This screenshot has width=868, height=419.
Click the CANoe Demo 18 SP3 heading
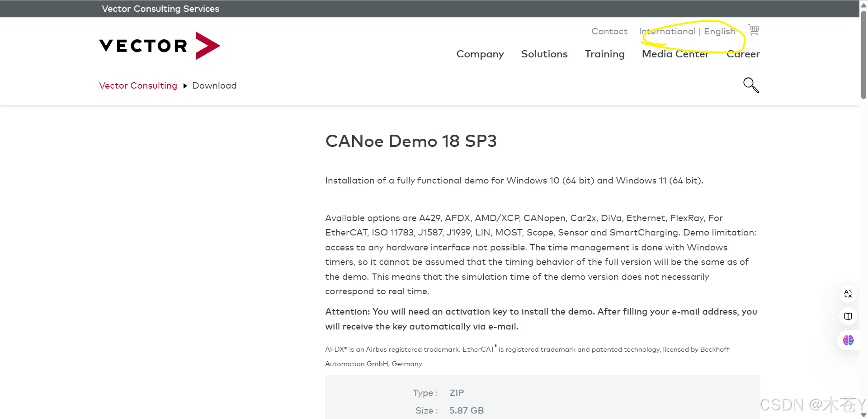(411, 141)
